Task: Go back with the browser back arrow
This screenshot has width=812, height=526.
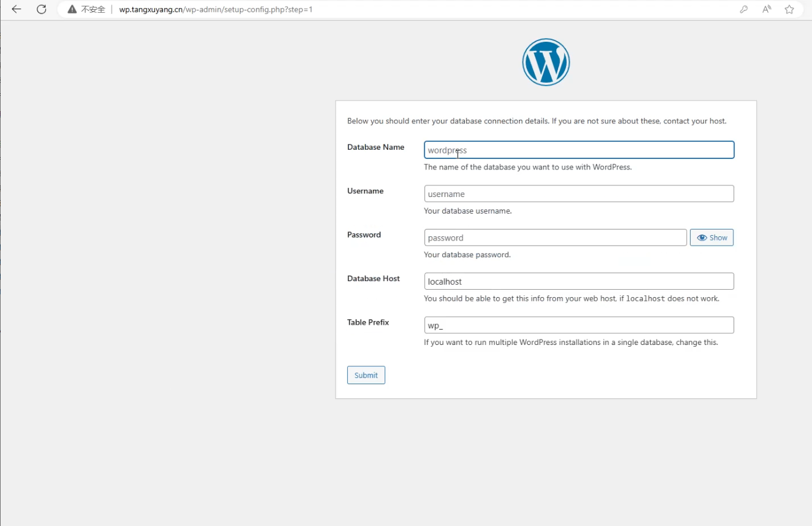Action: (x=17, y=9)
